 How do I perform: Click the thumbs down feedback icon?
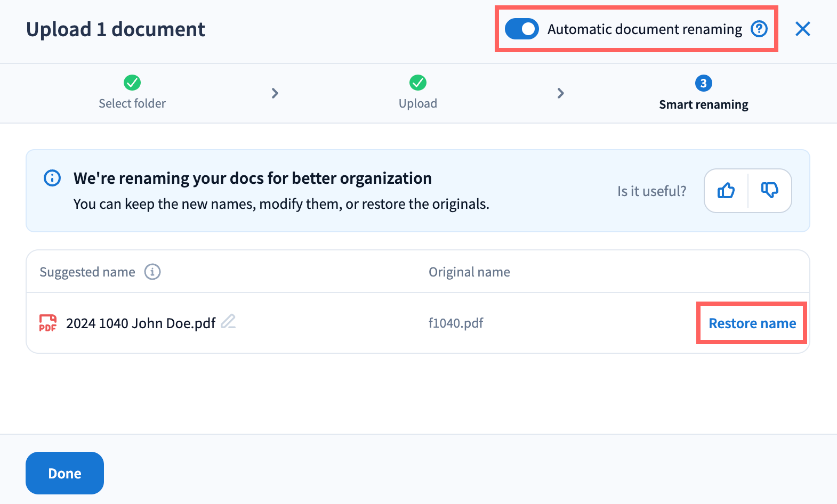click(769, 191)
